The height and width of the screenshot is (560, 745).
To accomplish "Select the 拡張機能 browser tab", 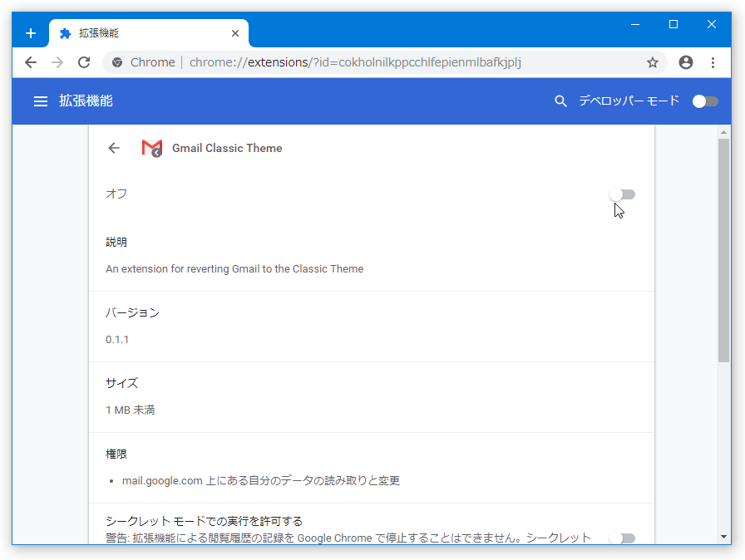I will [x=149, y=33].
